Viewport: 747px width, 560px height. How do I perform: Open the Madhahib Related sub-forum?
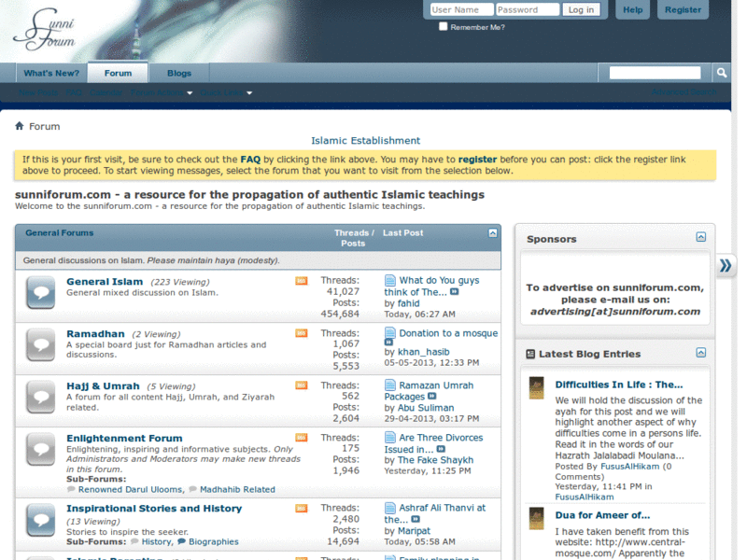pos(237,489)
